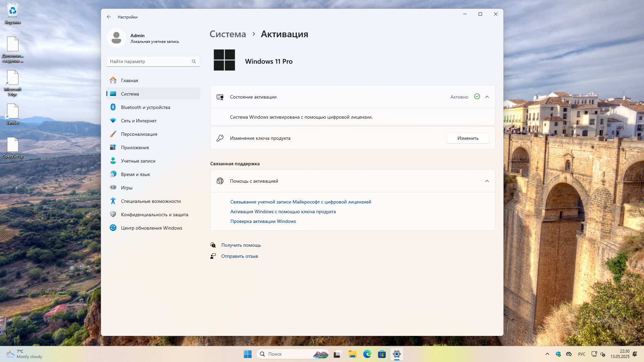The width and height of the screenshot is (644, 362).
Task: Collapse the Помощь с активацией section
Action: [x=487, y=181]
